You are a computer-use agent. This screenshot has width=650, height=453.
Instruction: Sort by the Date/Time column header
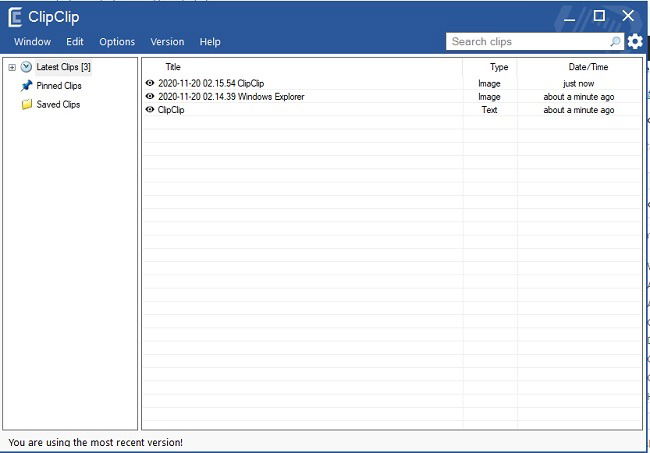coord(588,67)
